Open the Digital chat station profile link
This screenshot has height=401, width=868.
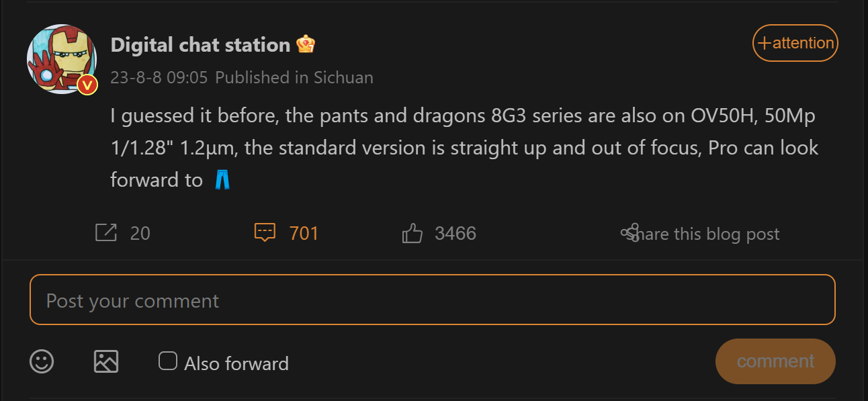(200, 45)
